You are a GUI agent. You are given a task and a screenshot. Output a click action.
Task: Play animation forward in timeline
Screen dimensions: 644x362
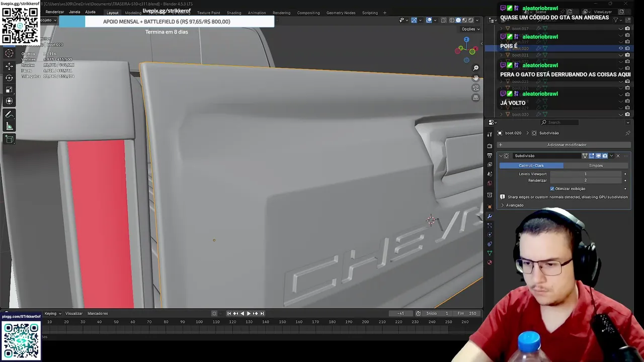[x=249, y=313]
